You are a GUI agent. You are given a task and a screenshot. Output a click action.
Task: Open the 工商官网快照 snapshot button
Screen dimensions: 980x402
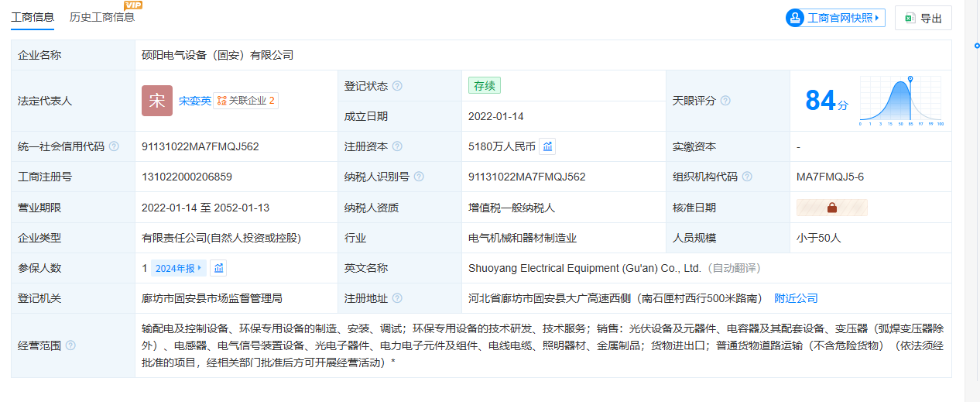[835, 18]
